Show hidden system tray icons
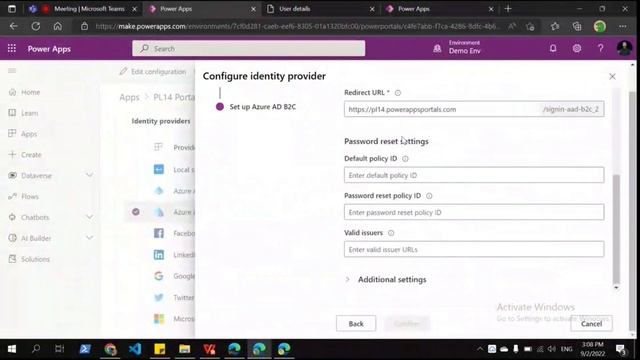 click(x=480, y=349)
